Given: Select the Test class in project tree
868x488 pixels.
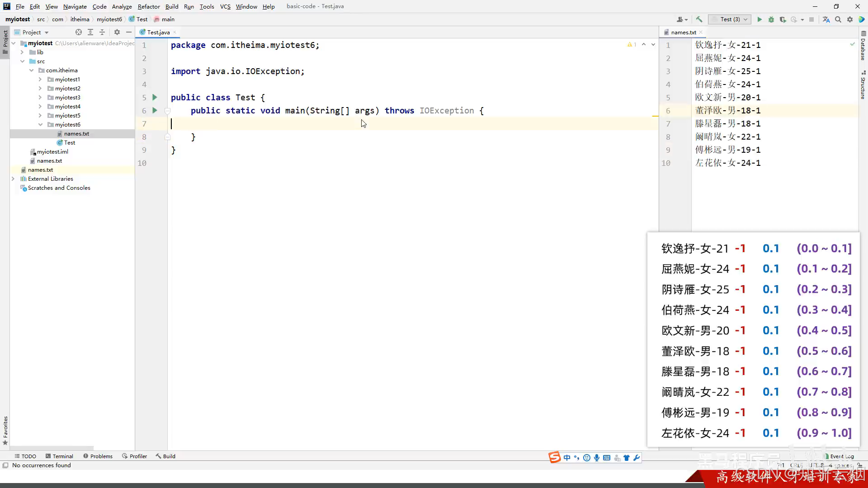Looking at the screenshot, I should pos(69,143).
